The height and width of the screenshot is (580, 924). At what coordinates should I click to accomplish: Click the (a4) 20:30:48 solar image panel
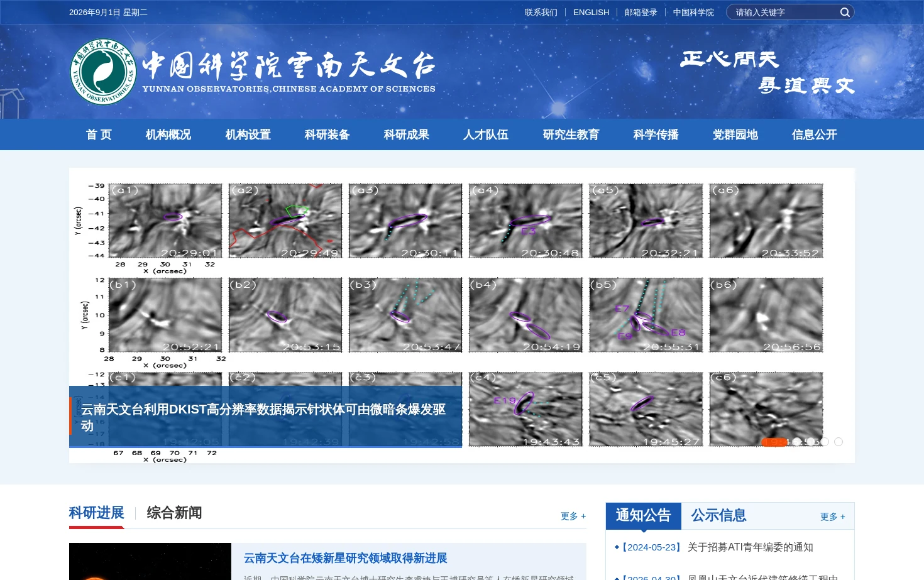(525, 221)
